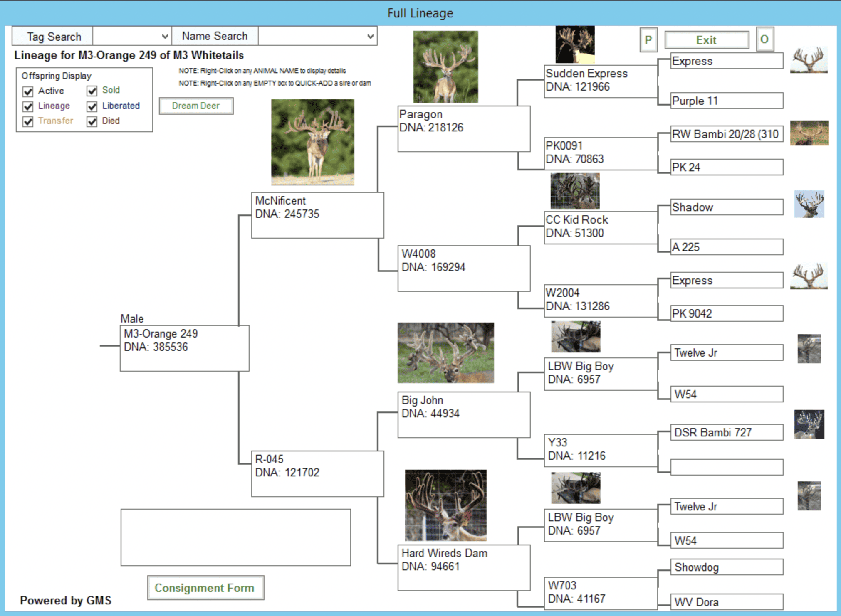Disable the Died offspring checkbox

(x=92, y=121)
